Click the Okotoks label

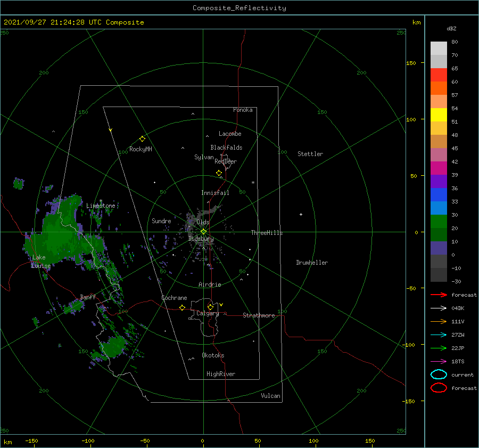213,355
